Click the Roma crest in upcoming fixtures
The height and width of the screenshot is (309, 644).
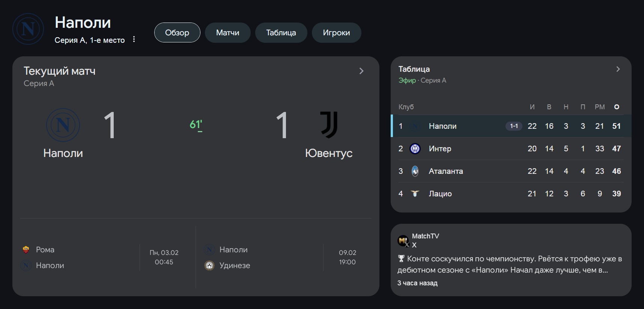[x=26, y=250]
